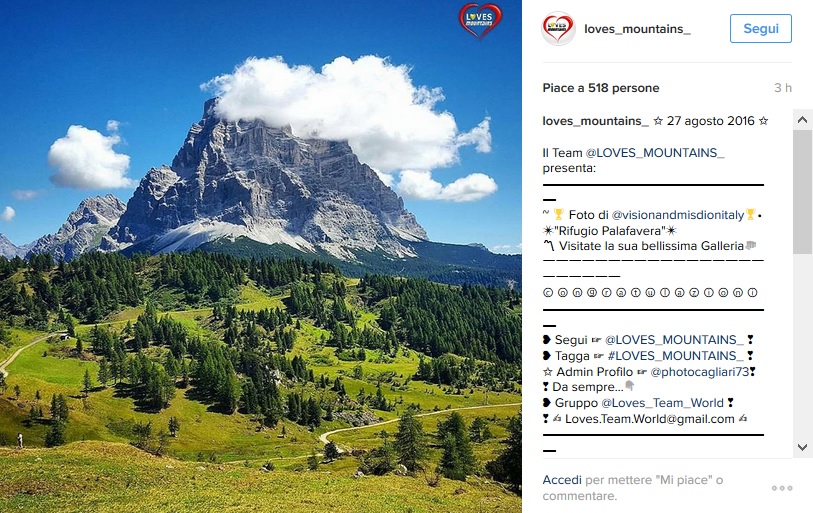Image resolution: width=813 pixels, height=513 pixels.
Task: Click the scrollbar up arrow
Action: click(803, 120)
